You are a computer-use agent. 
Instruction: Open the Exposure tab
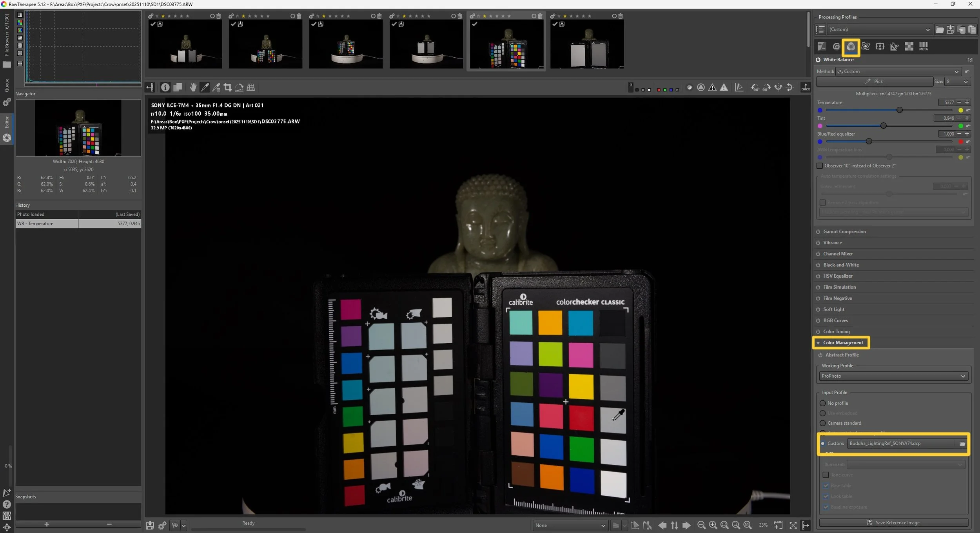click(x=822, y=47)
